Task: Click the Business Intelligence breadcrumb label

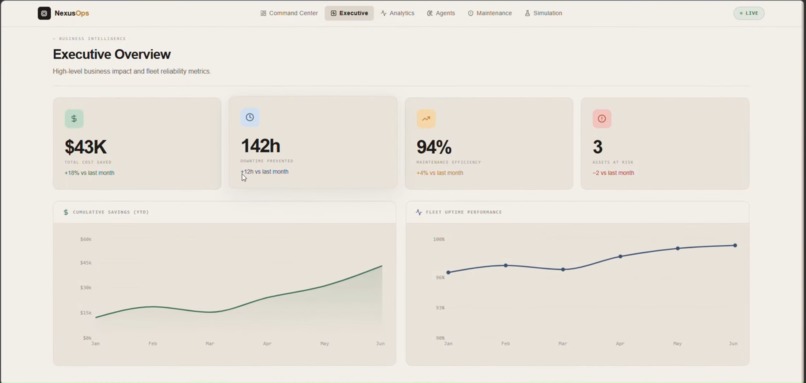Action: (x=89, y=39)
